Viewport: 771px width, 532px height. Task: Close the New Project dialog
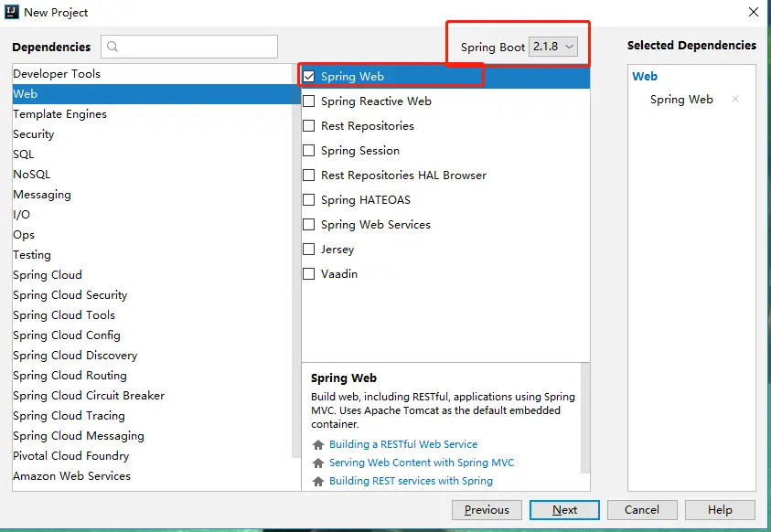754,12
